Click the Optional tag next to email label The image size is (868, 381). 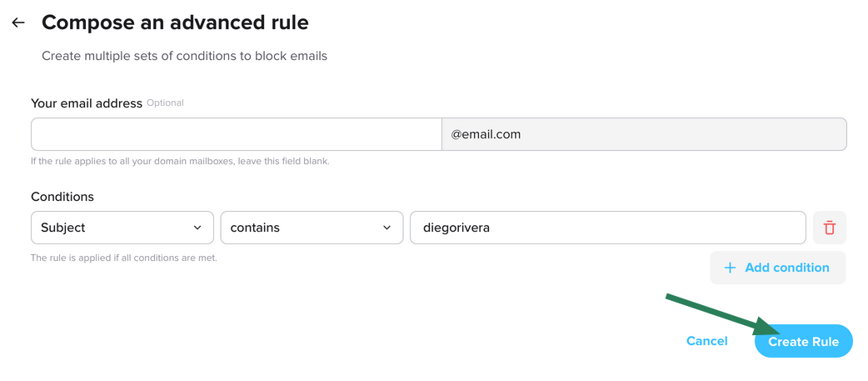[x=165, y=103]
